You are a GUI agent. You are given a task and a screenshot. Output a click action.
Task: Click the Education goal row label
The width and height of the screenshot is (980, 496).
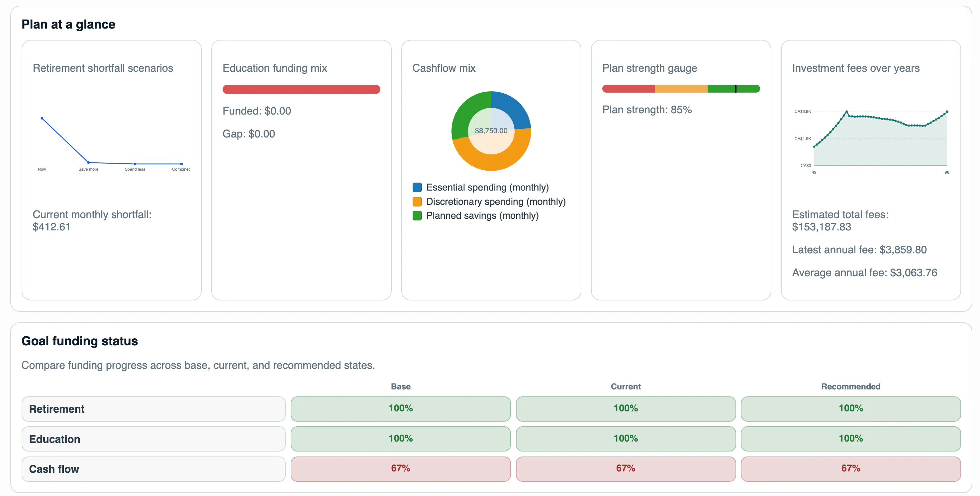[153, 439]
